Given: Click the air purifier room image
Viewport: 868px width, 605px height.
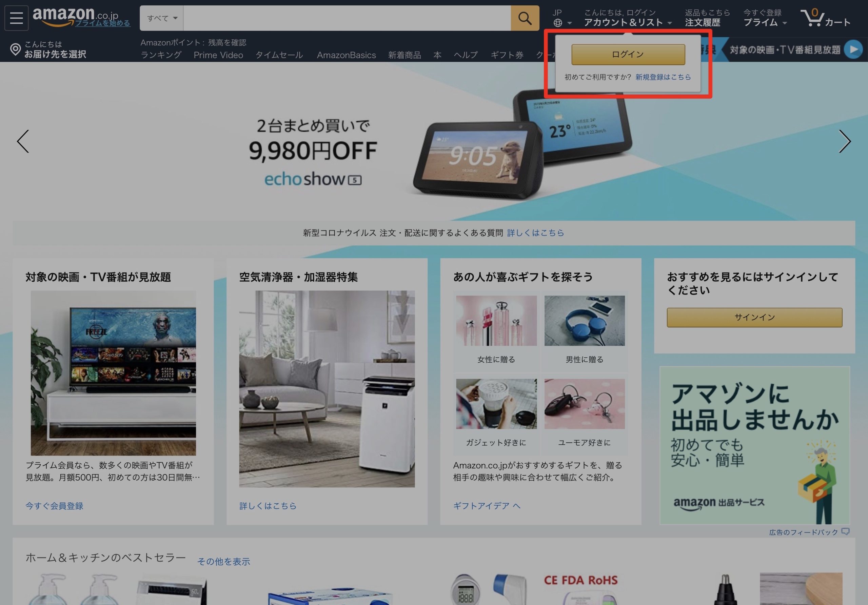Looking at the screenshot, I should point(327,389).
